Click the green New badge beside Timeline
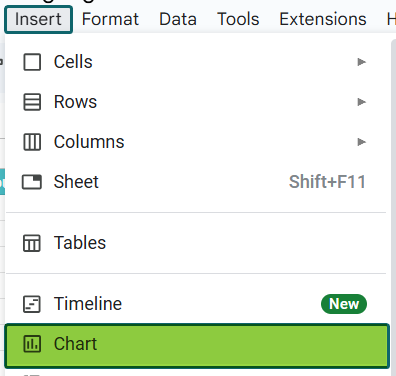The width and height of the screenshot is (396, 376). pyautogui.click(x=344, y=304)
